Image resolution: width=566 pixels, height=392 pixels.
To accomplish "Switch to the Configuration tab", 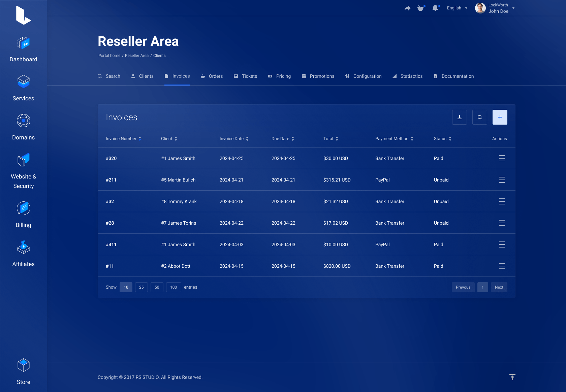I will click(364, 76).
